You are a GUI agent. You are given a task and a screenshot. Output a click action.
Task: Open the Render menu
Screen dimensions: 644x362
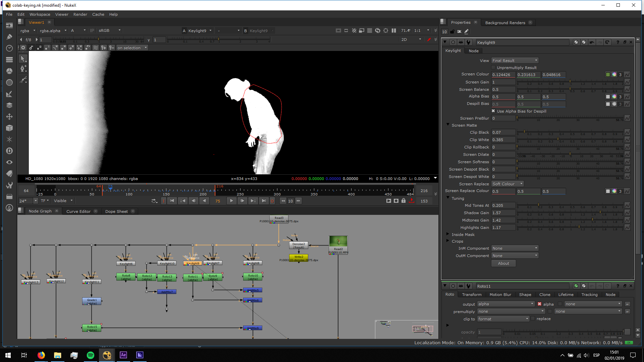pos(80,14)
